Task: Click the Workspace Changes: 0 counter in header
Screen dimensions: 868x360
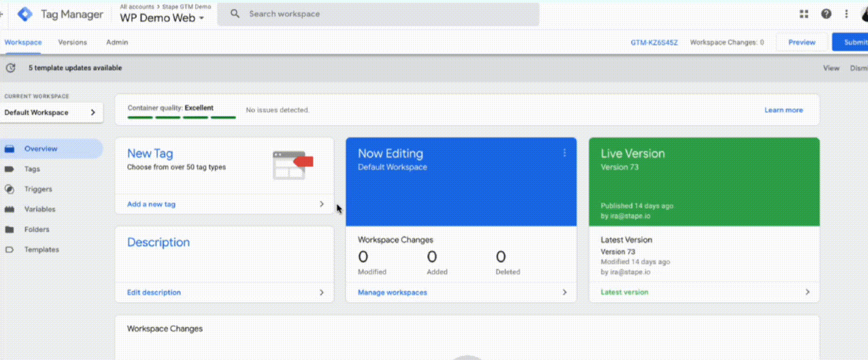Action: coord(727,42)
